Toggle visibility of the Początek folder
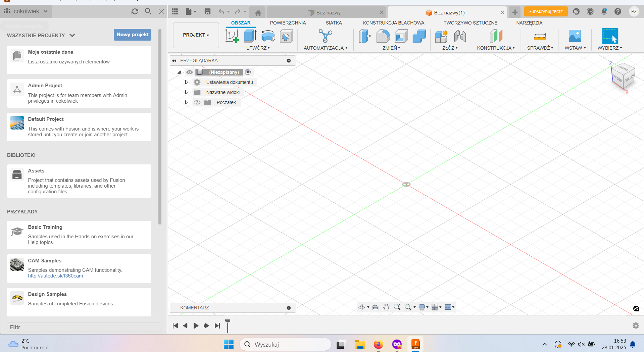This screenshot has height=352, width=644. click(197, 102)
